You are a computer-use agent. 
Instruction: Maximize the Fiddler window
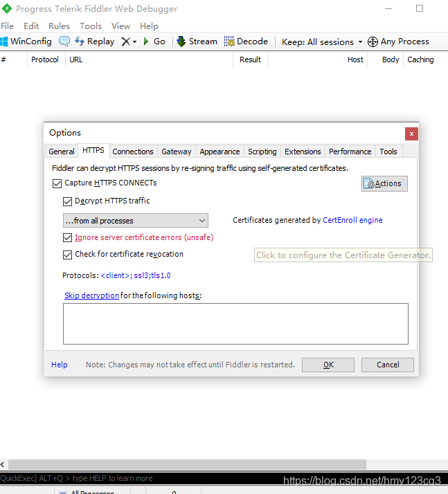(420, 8)
